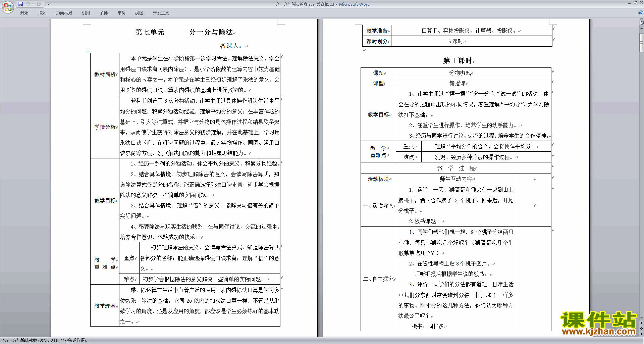
Task: Click the 课型 table cell
Action: point(378,83)
